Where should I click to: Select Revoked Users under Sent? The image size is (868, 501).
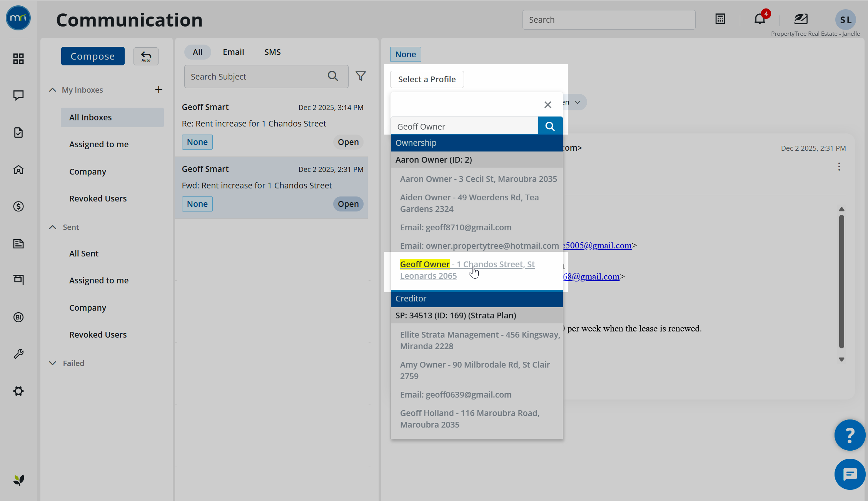point(98,335)
